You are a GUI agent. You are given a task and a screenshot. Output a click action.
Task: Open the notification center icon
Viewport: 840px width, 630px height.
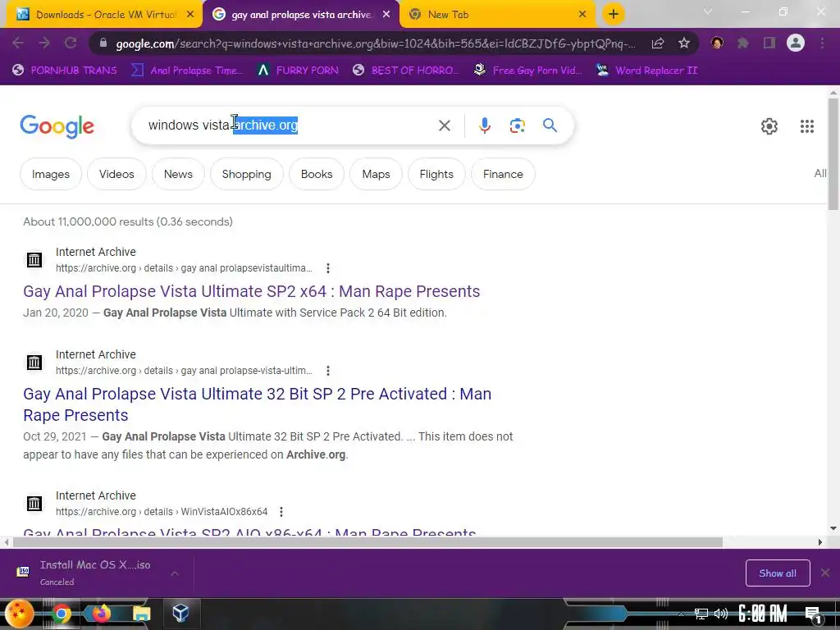click(x=813, y=615)
